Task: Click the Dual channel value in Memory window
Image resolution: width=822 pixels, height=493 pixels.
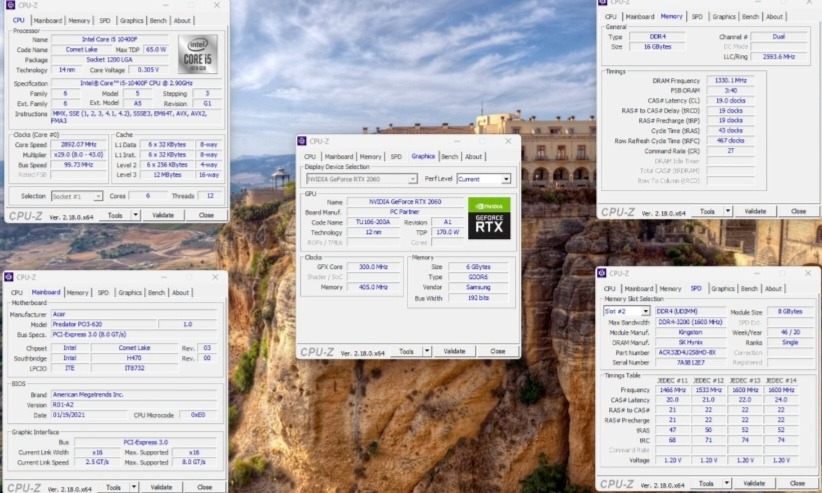Action: tap(778, 36)
